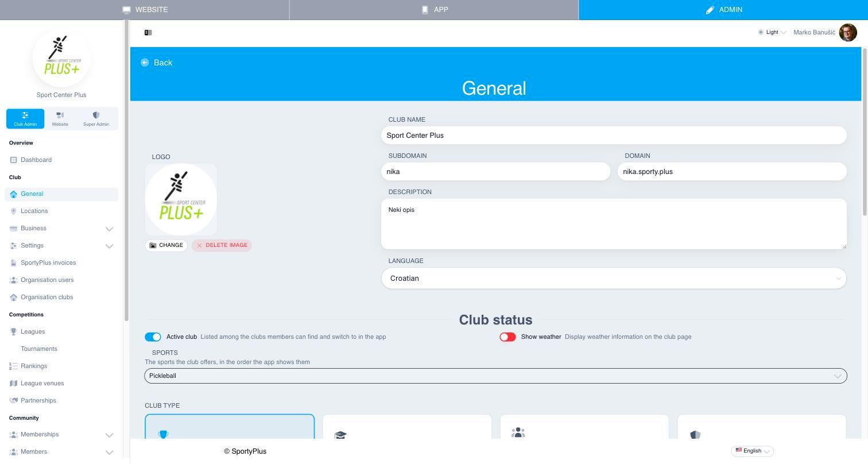Click the DELETE IMAGE button
The image size is (868, 464).
click(x=222, y=245)
